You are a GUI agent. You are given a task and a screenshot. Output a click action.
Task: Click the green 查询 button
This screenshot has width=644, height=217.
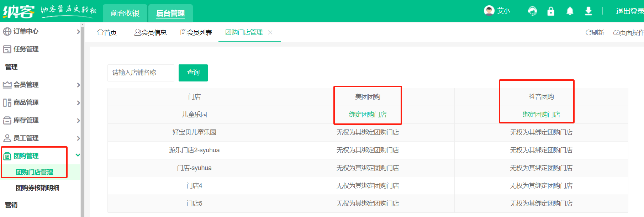[x=193, y=73]
